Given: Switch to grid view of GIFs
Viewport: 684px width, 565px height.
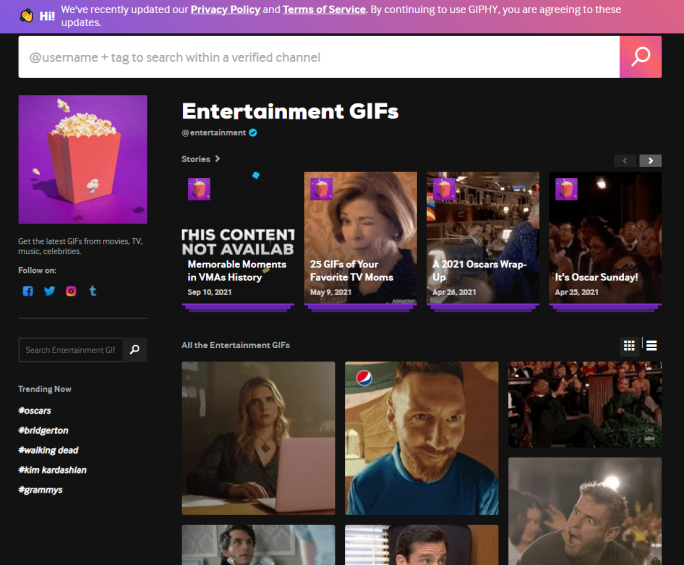Looking at the screenshot, I should click(629, 346).
